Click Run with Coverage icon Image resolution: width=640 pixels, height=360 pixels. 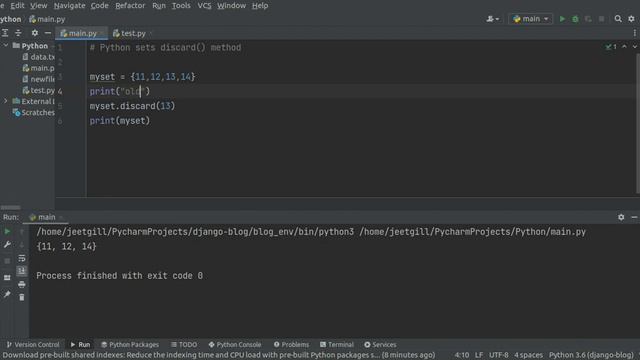(588, 19)
